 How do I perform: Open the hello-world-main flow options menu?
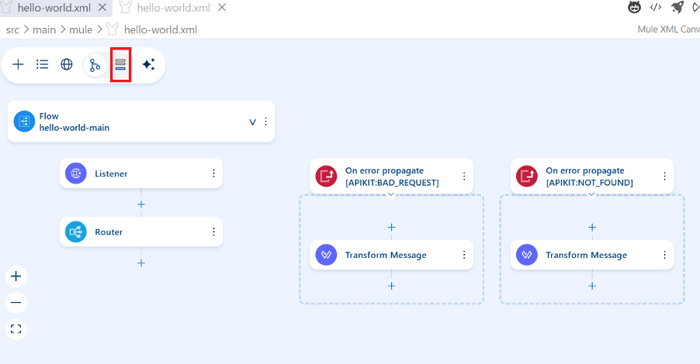[266, 121]
